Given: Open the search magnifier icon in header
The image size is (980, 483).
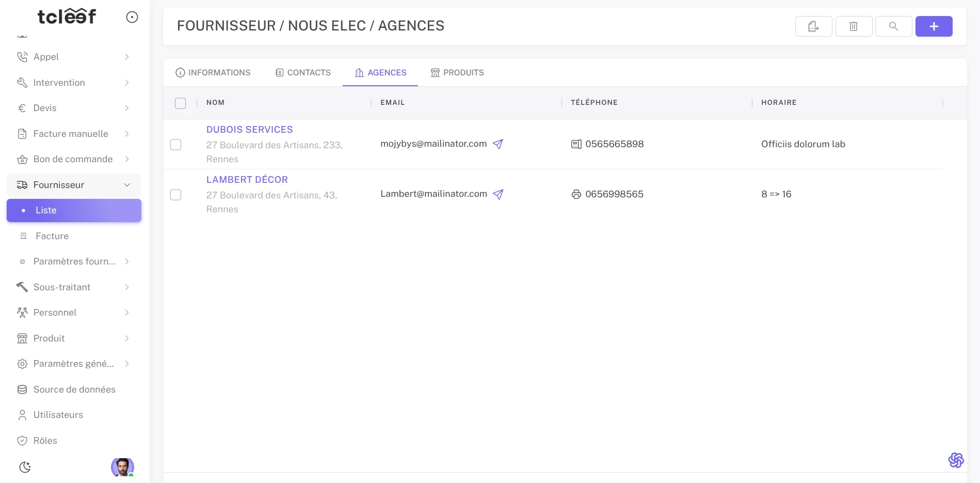Looking at the screenshot, I should pyautogui.click(x=893, y=26).
